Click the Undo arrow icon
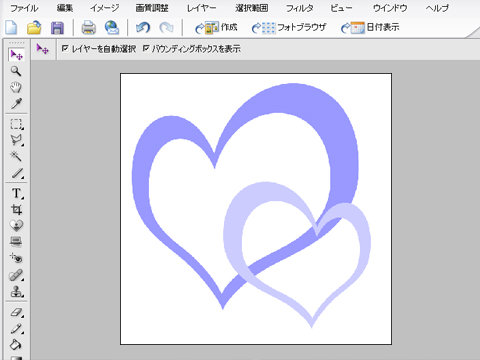The height and width of the screenshot is (360, 480). (143, 28)
